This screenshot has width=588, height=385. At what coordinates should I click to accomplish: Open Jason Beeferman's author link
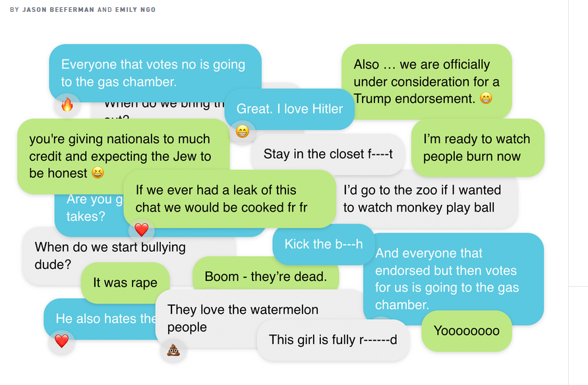tap(58, 9)
